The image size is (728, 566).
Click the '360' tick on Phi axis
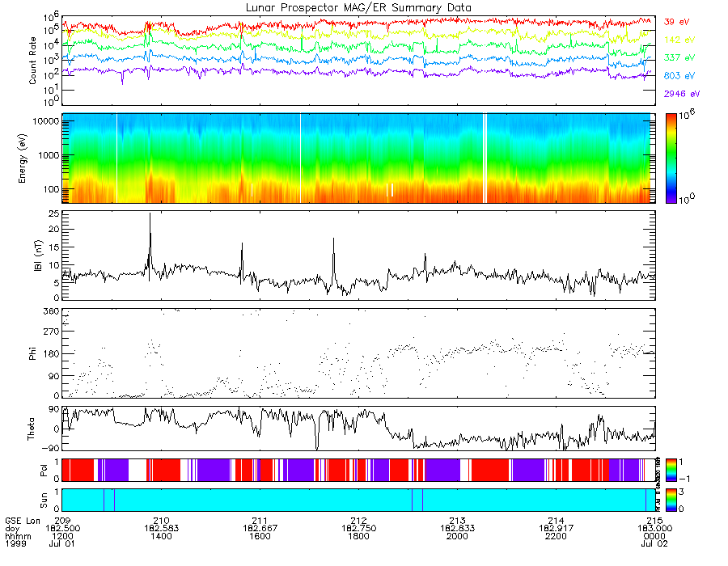pos(52,310)
